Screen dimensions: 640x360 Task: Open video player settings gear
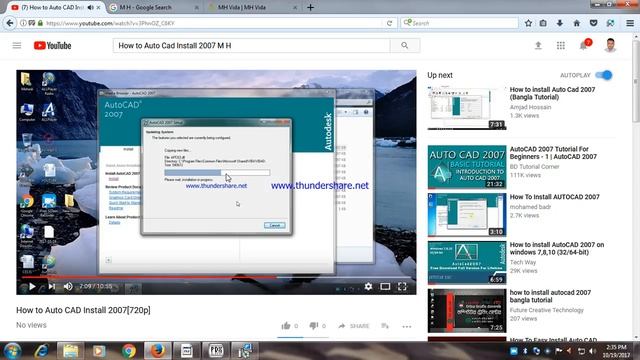(368, 287)
